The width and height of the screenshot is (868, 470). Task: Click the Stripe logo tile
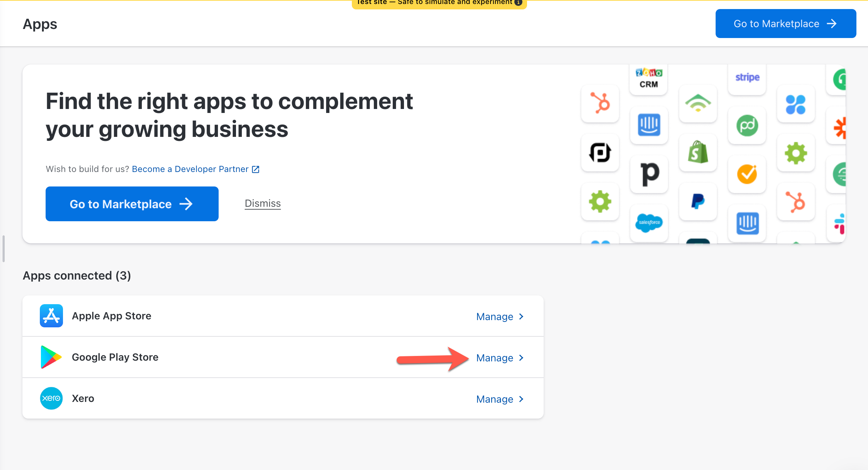pos(747,77)
